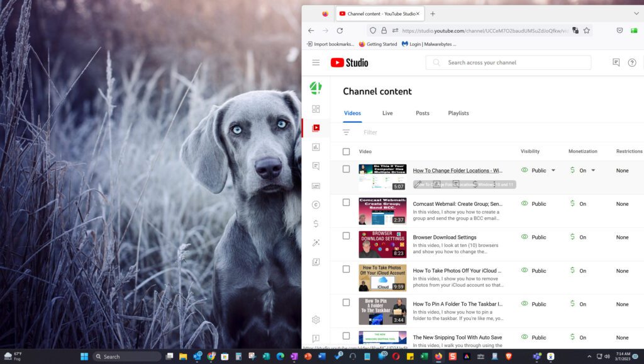
Task: Open the Firefox list all tabs chevron
Action: 636,14
